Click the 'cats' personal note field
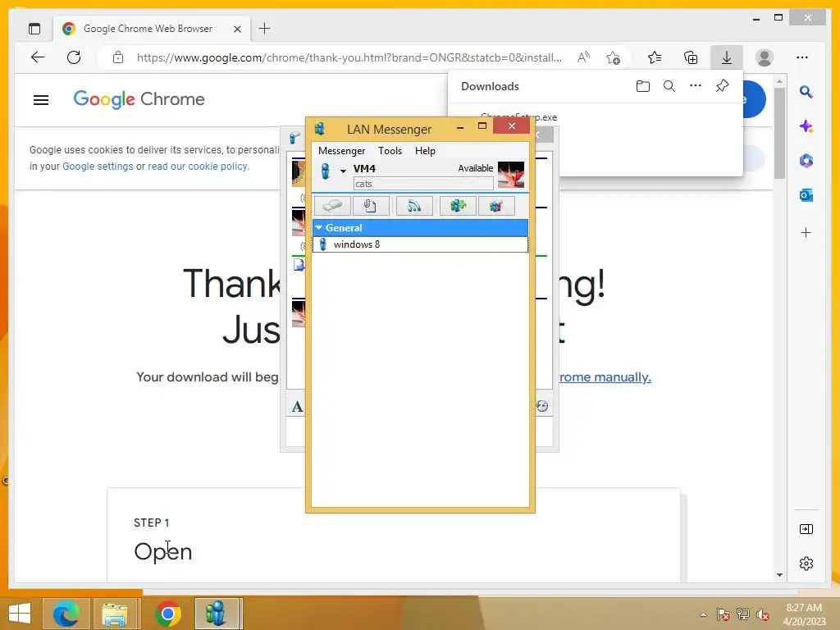This screenshot has width=840, height=630. click(423, 184)
